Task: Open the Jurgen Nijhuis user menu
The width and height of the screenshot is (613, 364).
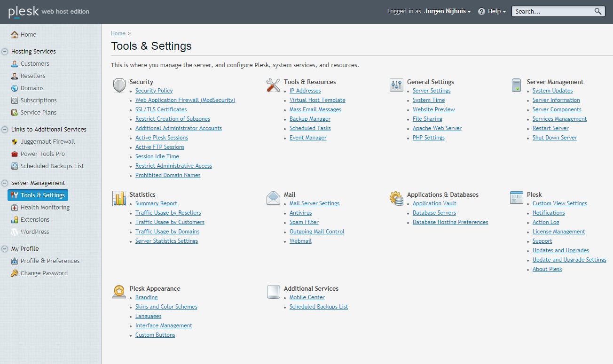Action: click(x=447, y=11)
